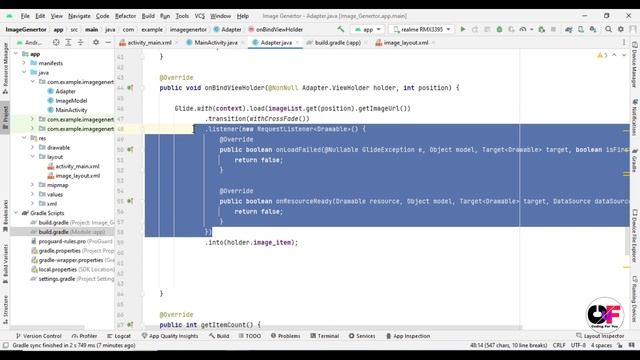Screen dimensions: 640x360
Task: Open the Build menu
Action: (148, 16)
